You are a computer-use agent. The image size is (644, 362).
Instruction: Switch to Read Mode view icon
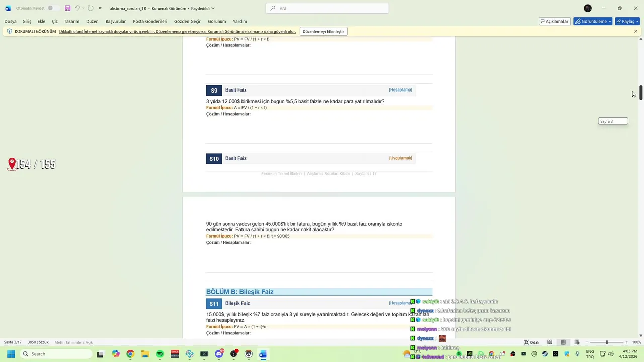click(550, 342)
